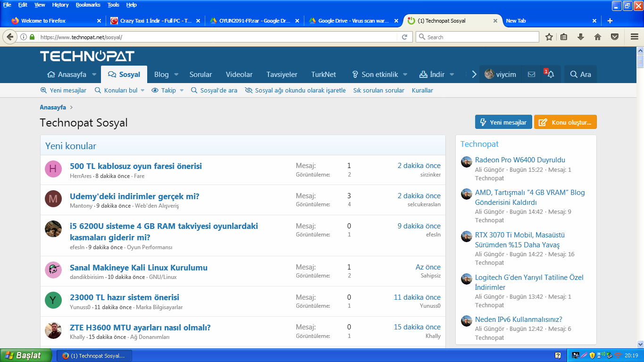Viewport: 644px width, 362px height.
Task: Open the Firefox hamburger menu
Action: point(635,37)
